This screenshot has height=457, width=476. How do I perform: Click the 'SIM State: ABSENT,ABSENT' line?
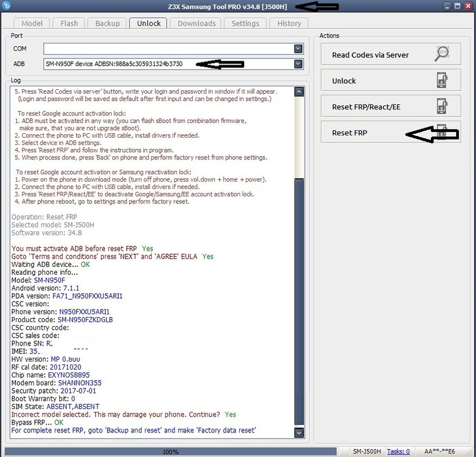[55, 407]
